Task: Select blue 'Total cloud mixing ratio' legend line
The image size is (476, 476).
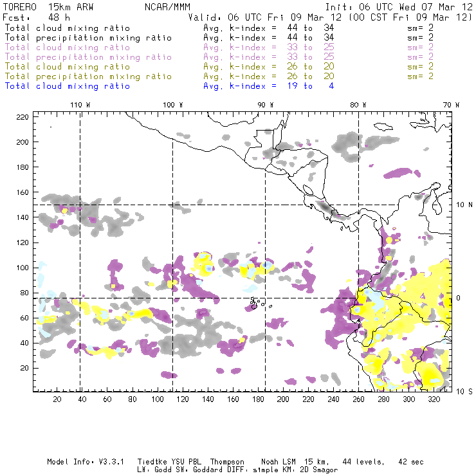Action: click(x=68, y=86)
